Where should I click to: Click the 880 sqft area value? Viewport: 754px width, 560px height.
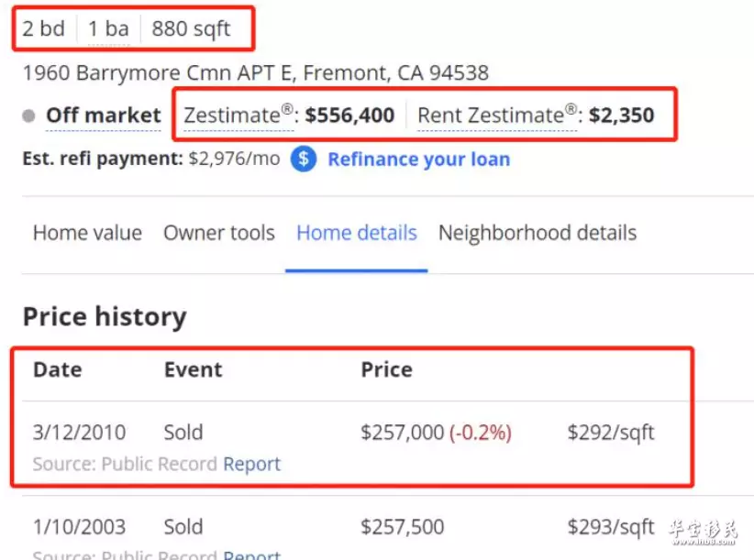pyautogui.click(x=192, y=28)
